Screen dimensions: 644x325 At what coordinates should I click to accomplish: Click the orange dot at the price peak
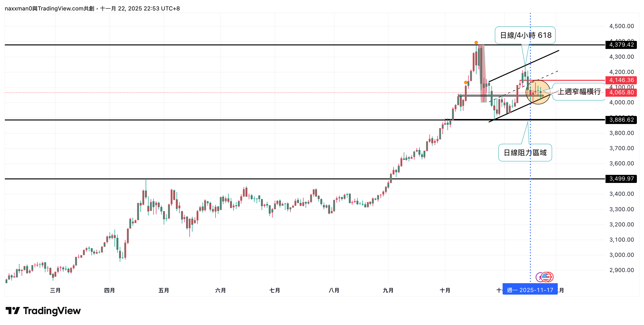pos(476,43)
